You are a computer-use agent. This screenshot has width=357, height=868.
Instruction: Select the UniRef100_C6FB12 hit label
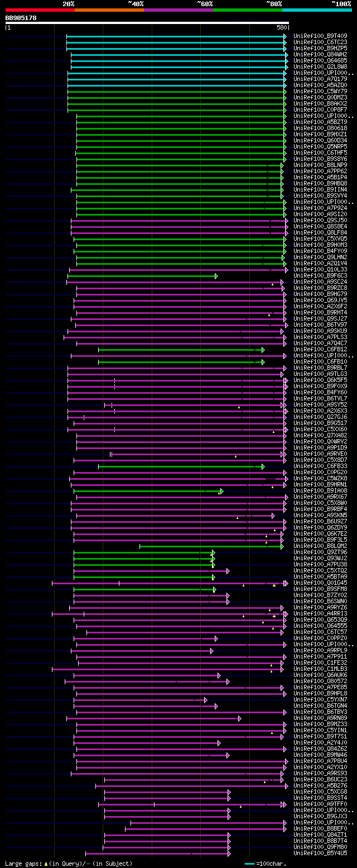[x=320, y=349]
